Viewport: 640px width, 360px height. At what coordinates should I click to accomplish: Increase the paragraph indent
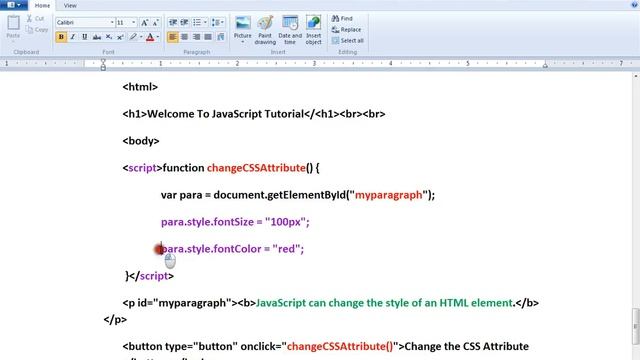pos(184,22)
